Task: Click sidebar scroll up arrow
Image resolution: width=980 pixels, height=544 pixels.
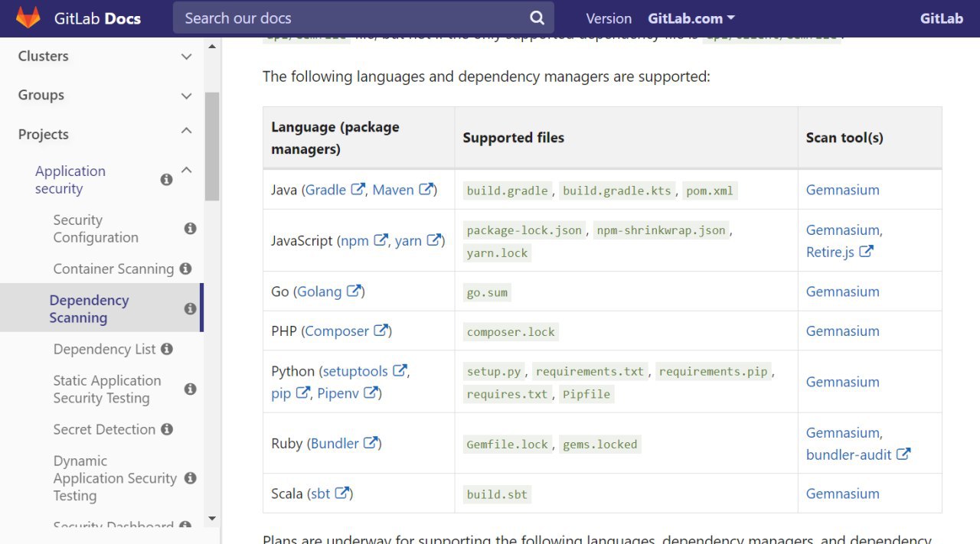Action: pyautogui.click(x=212, y=46)
